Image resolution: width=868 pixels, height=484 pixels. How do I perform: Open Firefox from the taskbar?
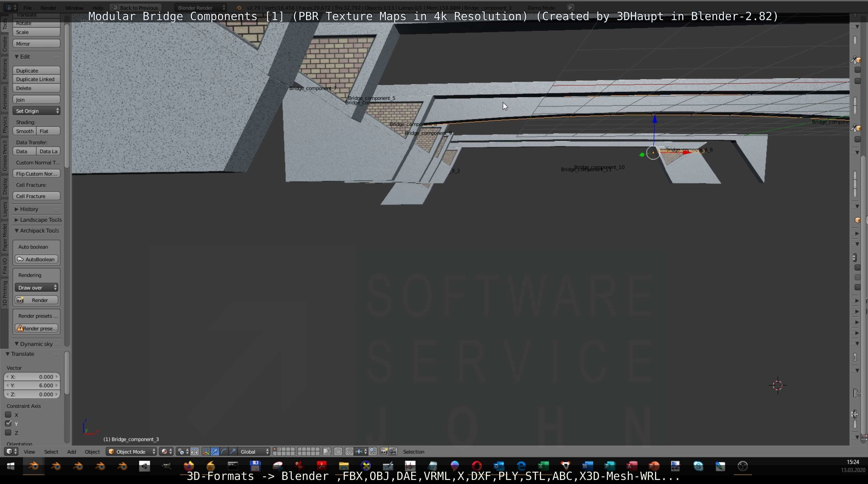click(189, 466)
